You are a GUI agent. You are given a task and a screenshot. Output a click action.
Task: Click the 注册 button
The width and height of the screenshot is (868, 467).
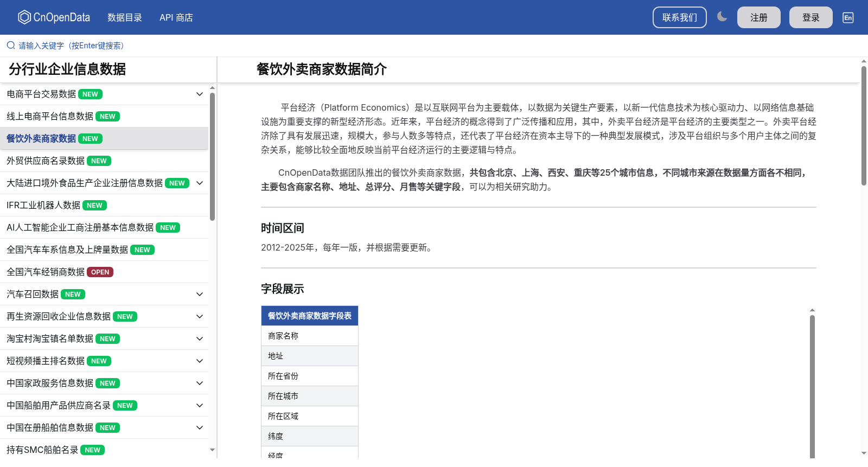(x=758, y=17)
